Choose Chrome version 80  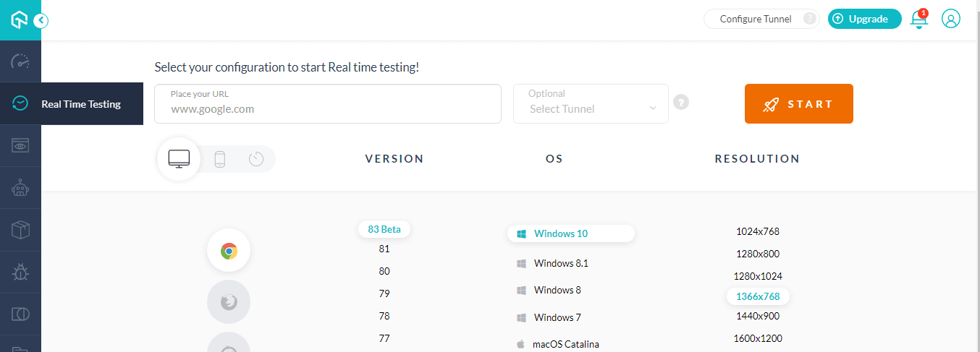click(384, 271)
